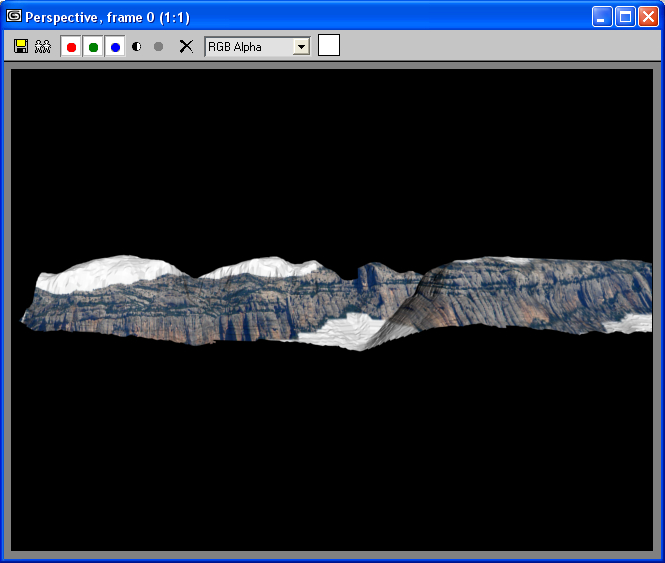
Task: Clone the rendered frame window
Action: point(42,46)
